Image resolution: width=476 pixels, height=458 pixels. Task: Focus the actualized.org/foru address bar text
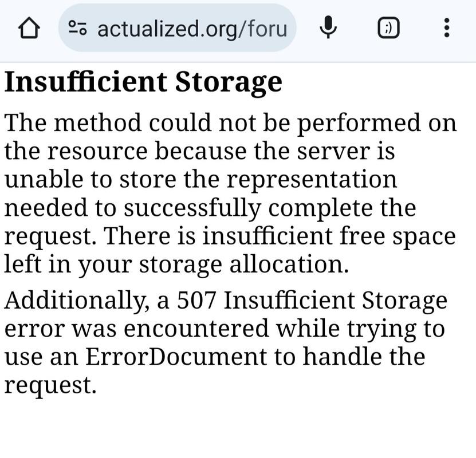(x=192, y=29)
